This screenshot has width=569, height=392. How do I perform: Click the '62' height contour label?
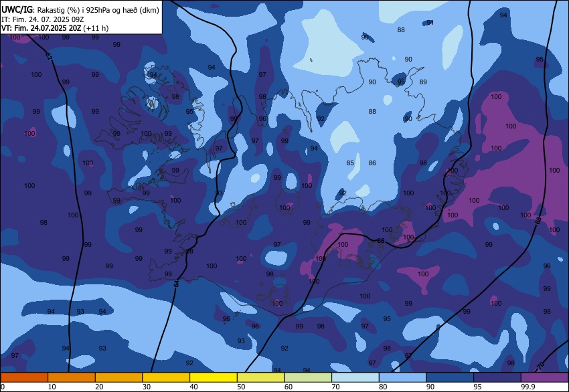[50, 56]
